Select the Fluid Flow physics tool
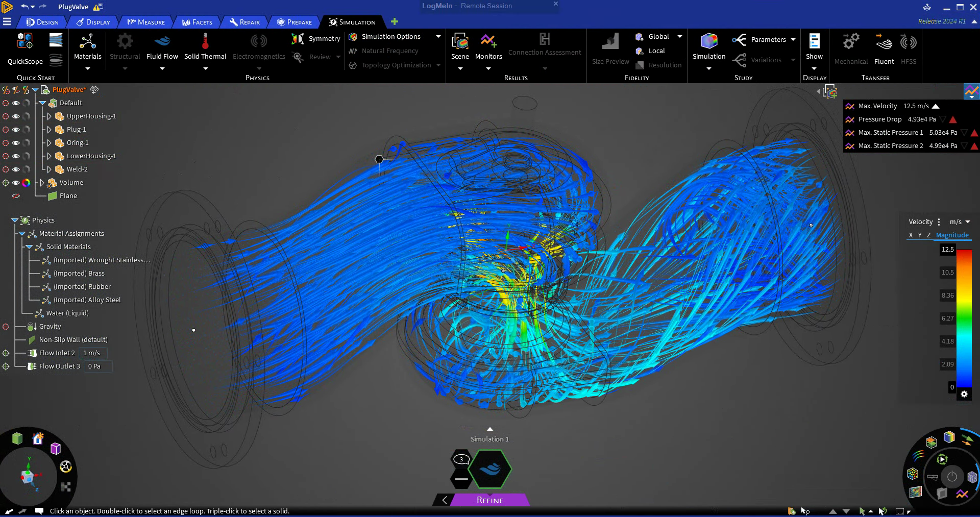980x517 pixels. coord(162,47)
